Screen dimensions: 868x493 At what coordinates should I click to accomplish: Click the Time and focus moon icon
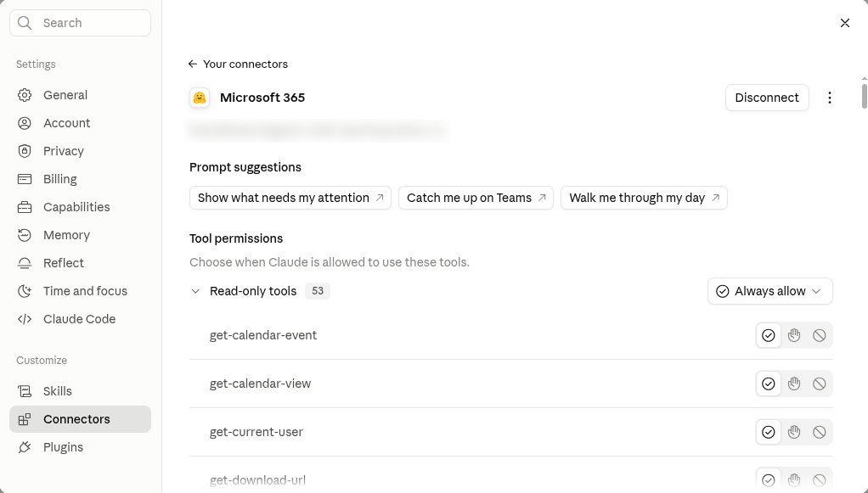coord(25,291)
